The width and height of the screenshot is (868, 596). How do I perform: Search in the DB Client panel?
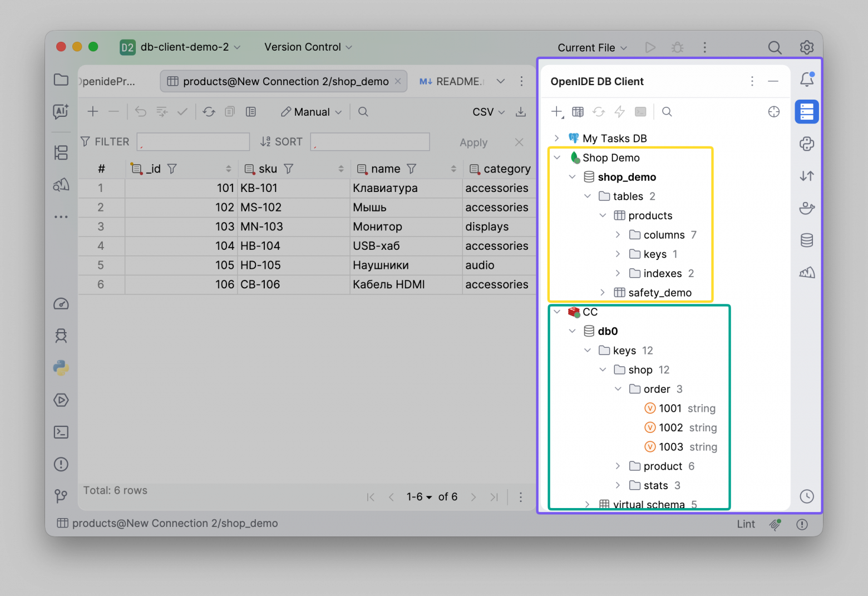667,112
